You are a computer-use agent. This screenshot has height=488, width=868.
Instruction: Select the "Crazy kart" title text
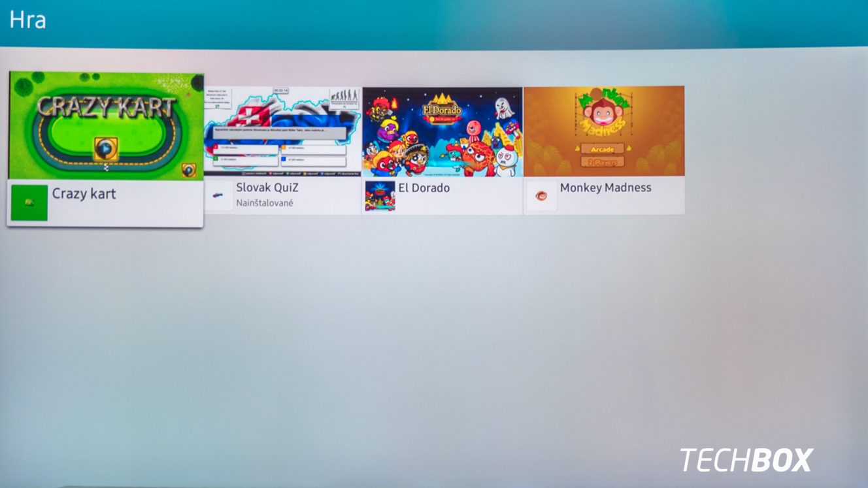(84, 193)
